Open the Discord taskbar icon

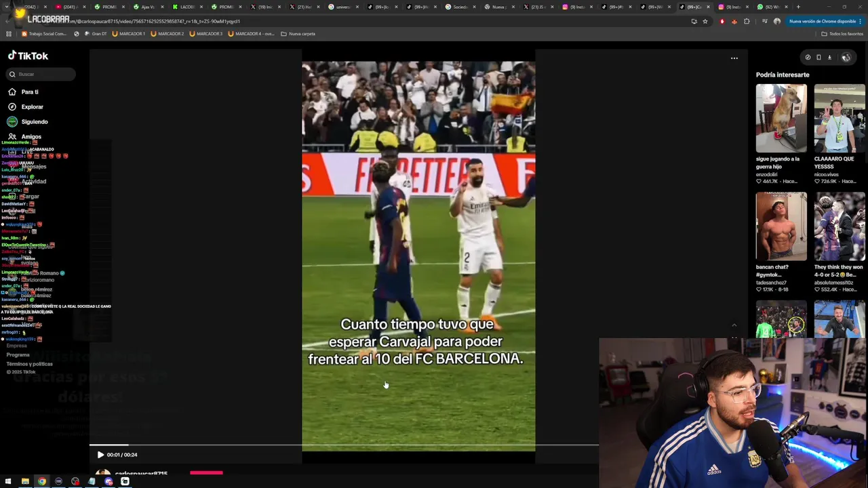pyautogui.click(x=108, y=481)
